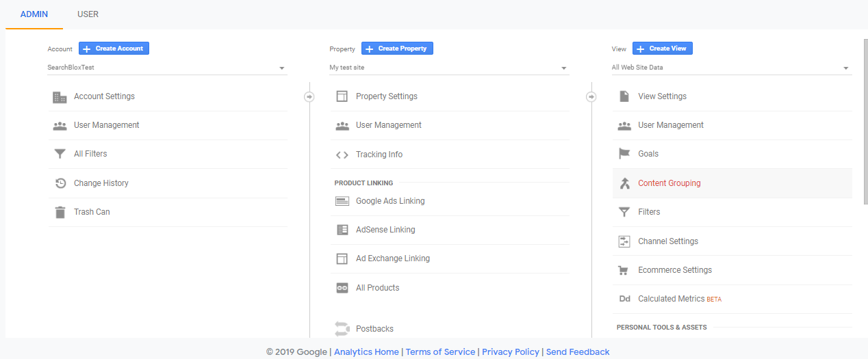
Task: Click the Trash Can icon
Action: click(60, 212)
